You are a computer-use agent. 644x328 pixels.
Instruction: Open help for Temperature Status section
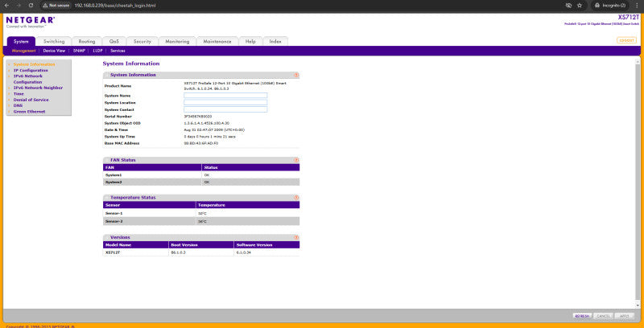coord(296,198)
